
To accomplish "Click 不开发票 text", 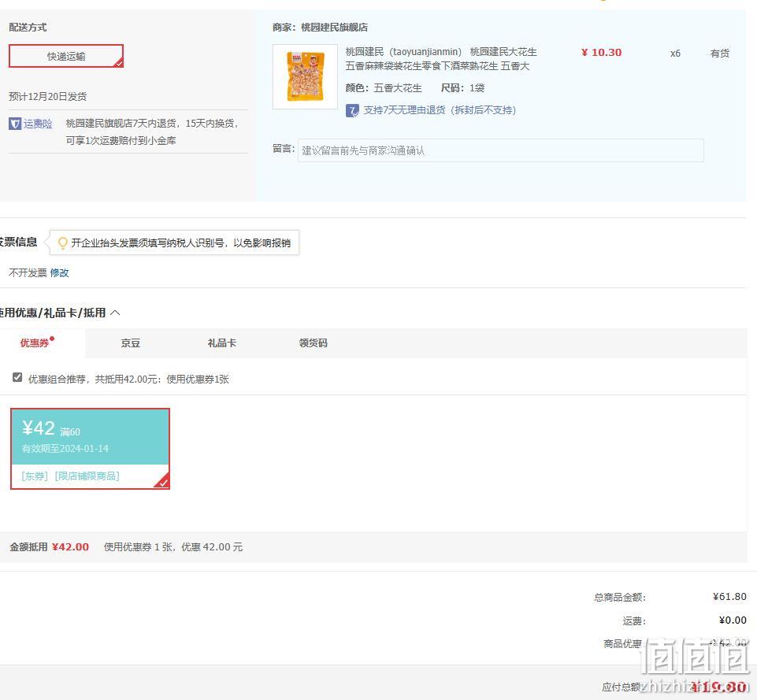I will point(28,272).
